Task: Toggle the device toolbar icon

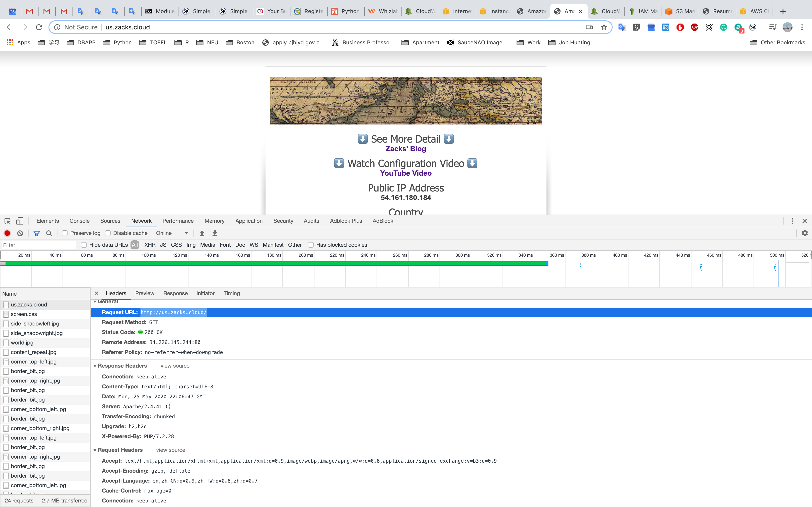Action: (x=19, y=221)
